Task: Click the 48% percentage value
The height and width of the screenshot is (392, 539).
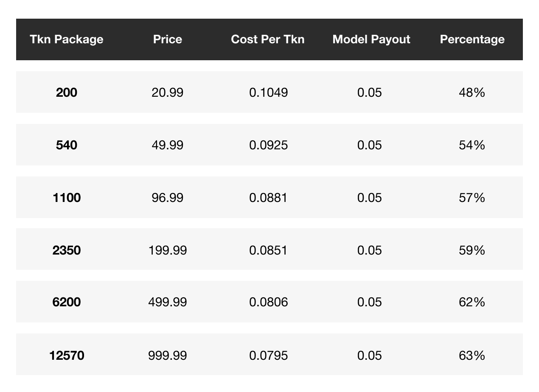Action: [472, 92]
